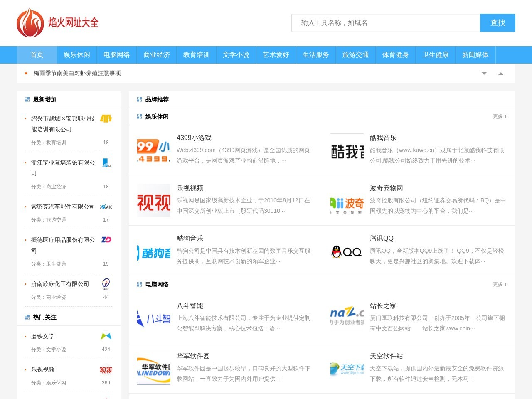Open the 腾讯QQ title link

point(382,239)
